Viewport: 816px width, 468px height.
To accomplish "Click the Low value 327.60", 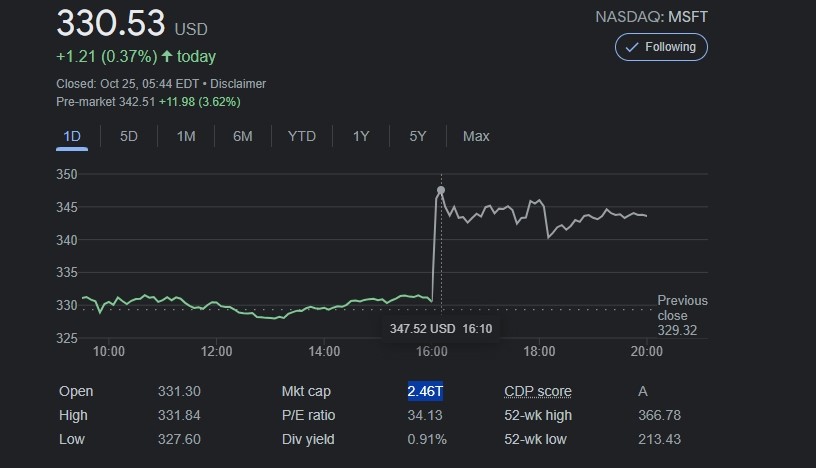I will tap(179, 439).
